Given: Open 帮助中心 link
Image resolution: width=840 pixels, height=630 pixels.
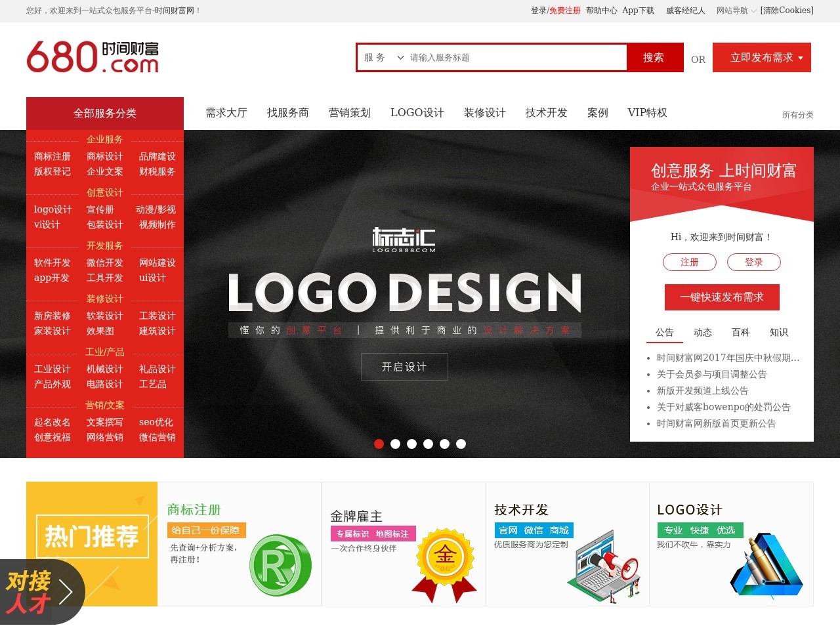Looking at the screenshot, I should tap(602, 10).
